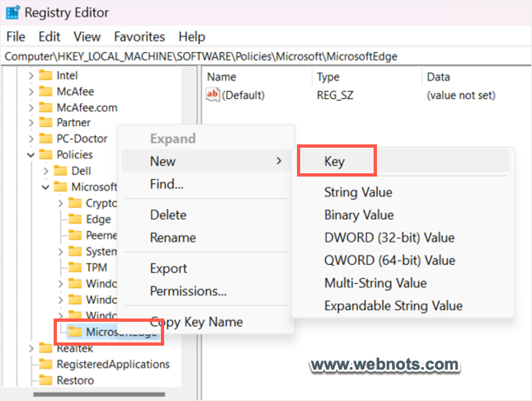
Task: Click the Name column header
Action: [x=221, y=77]
